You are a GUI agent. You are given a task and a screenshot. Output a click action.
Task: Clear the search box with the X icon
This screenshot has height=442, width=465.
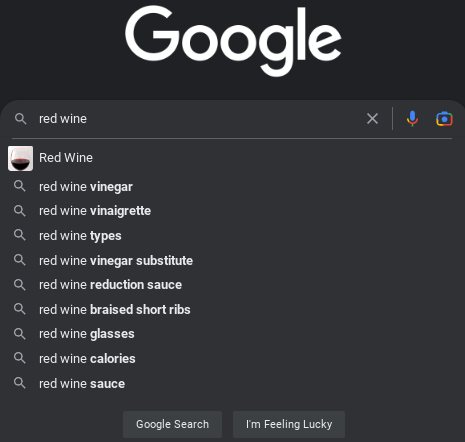(372, 119)
